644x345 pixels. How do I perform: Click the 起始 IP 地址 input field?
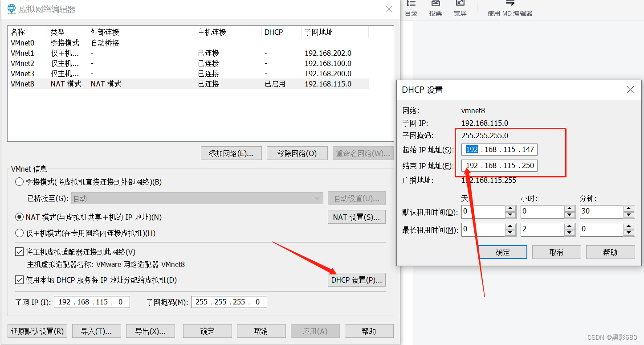click(499, 149)
